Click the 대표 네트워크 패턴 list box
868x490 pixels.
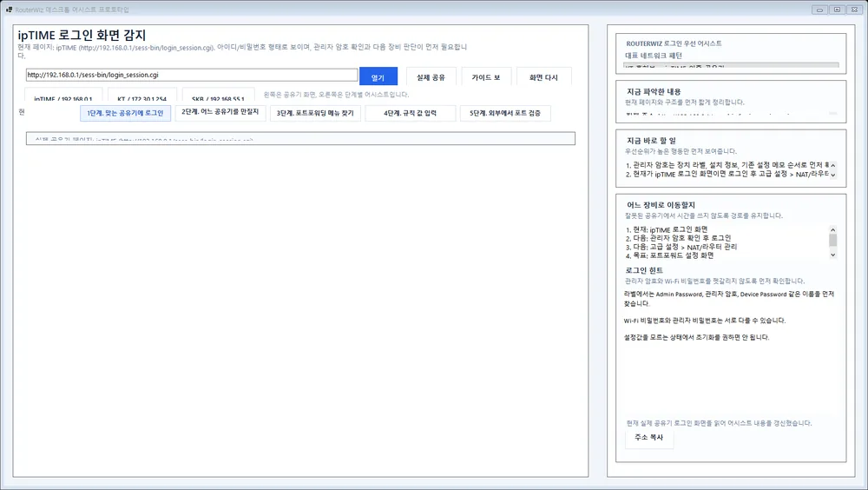point(731,65)
